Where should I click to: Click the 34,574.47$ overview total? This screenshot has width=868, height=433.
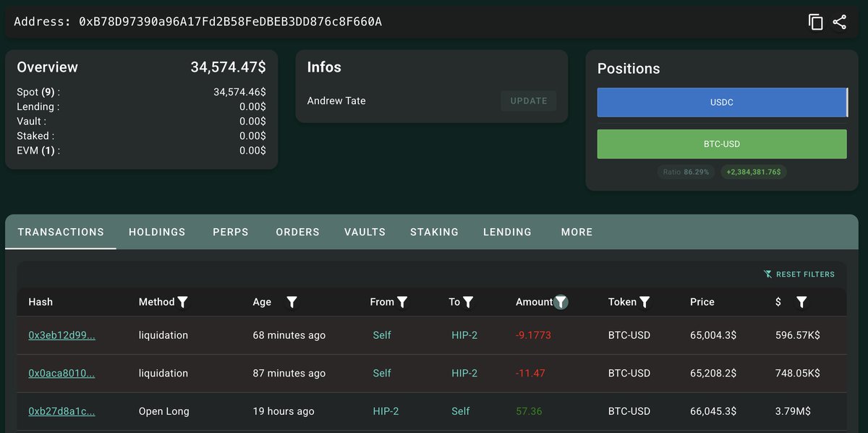228,67
